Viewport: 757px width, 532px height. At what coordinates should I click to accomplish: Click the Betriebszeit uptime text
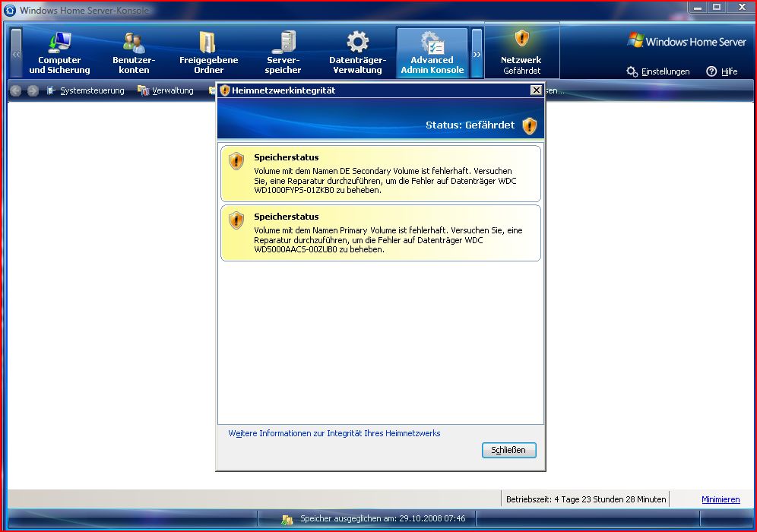click(x=586, y=499)
